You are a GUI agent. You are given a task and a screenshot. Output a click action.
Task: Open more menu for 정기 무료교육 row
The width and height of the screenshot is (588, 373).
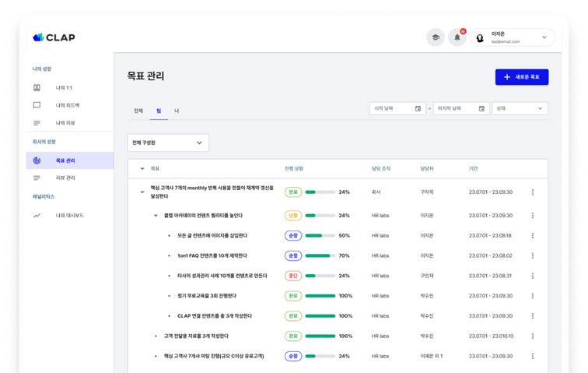533,296
